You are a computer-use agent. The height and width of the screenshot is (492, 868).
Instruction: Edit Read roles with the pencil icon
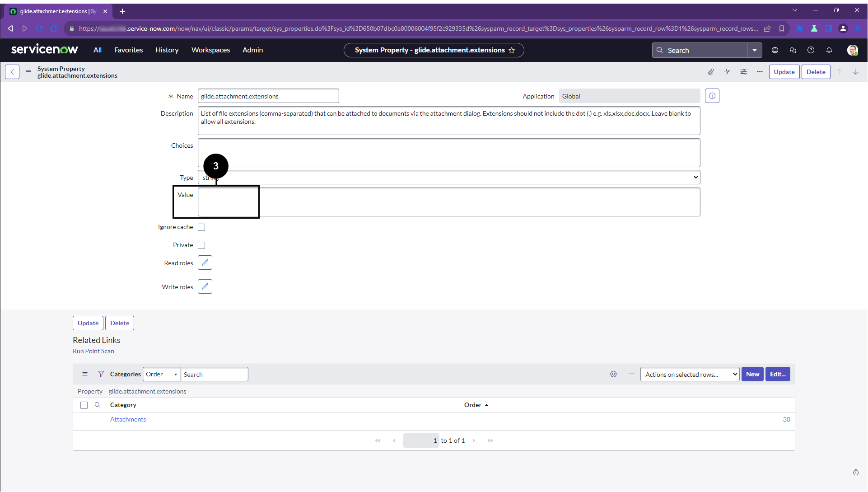point(205,263)
